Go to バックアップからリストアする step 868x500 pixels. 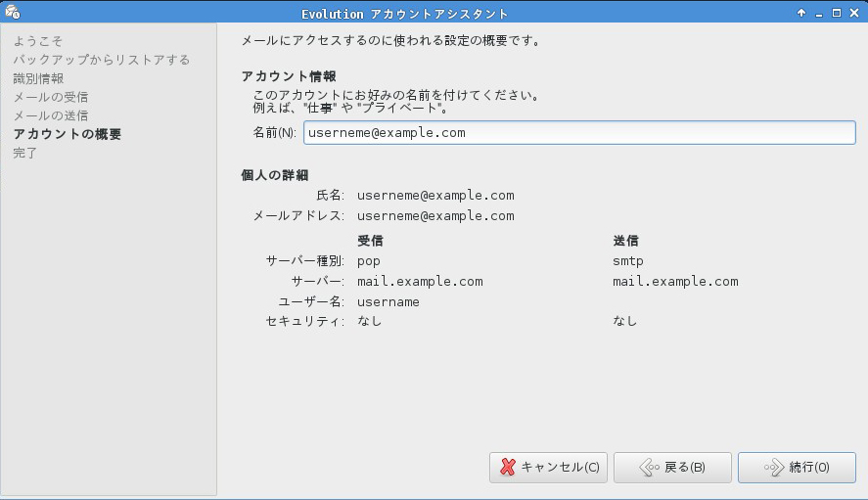[101, 60]
